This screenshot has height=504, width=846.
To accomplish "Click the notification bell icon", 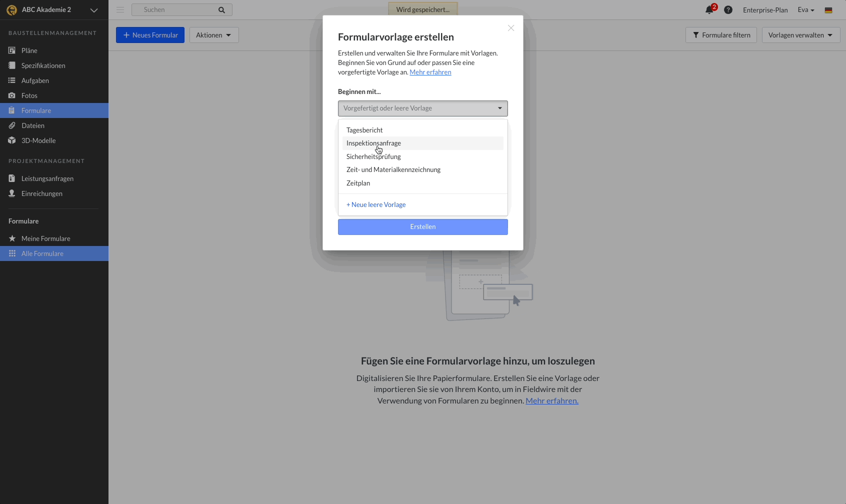I will click(709, 10).
